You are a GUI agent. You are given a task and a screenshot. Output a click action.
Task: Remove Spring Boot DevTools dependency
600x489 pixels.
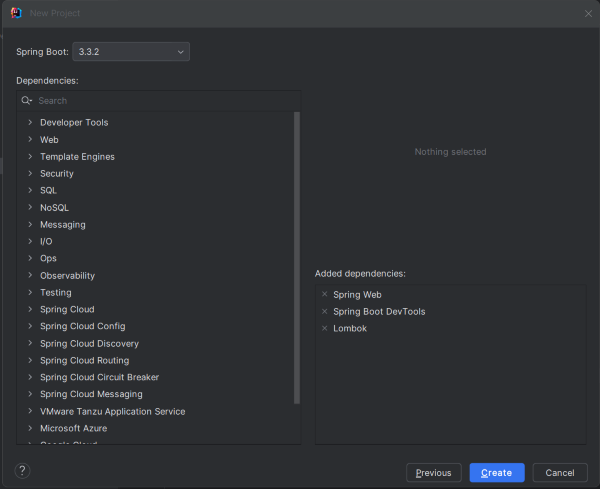324,311
